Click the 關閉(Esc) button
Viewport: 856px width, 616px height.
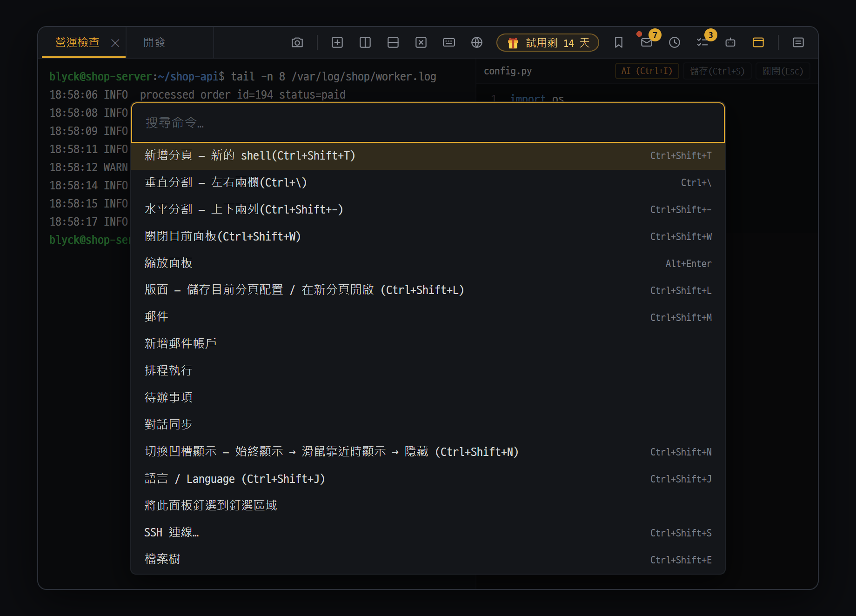click(782, 71)
